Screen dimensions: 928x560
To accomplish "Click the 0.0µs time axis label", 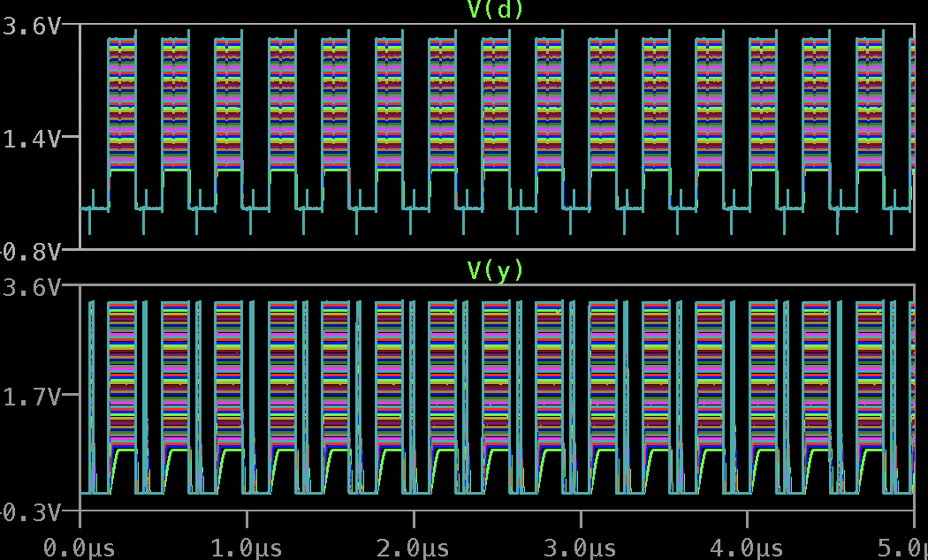I will coord(78,546).
